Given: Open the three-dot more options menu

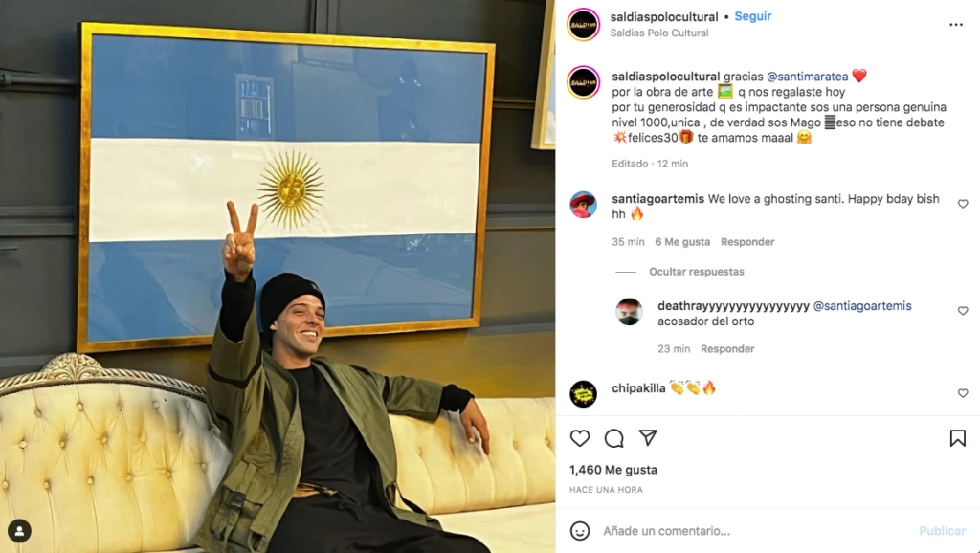Looking at the screenshot, I should coord(956,25).
